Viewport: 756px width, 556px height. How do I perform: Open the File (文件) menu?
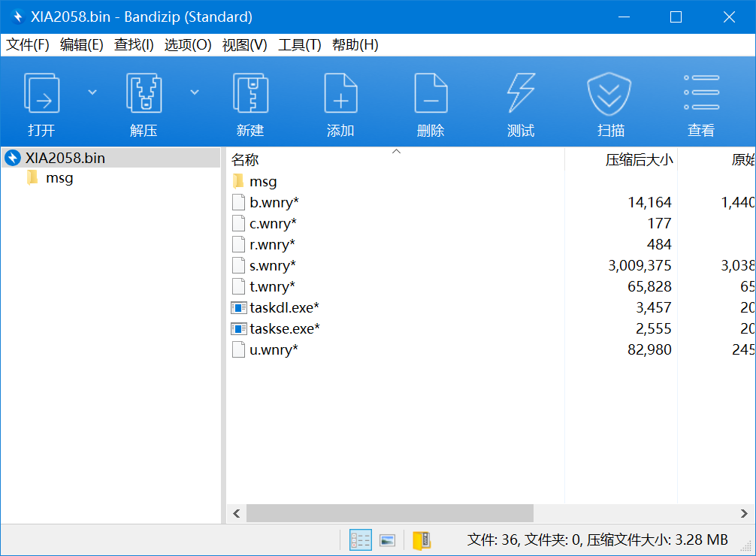pyautogui.click(x=28, y=45)
